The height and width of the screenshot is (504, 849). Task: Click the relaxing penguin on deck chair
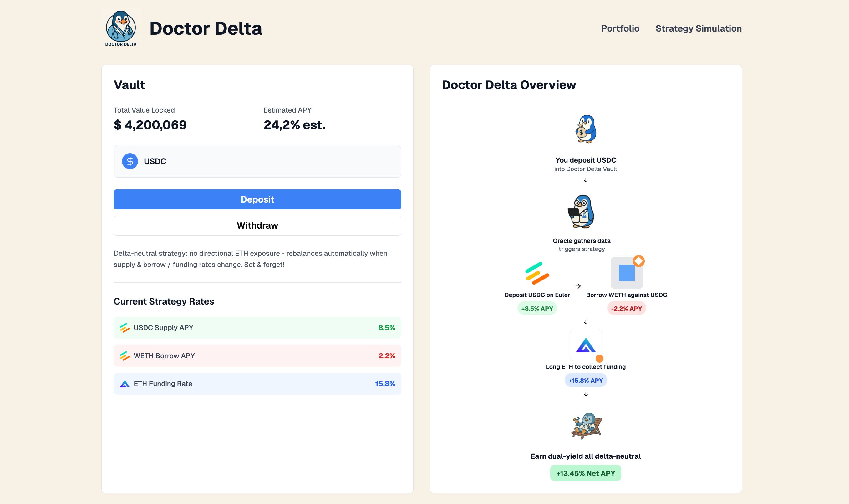(x=586, y=426)
